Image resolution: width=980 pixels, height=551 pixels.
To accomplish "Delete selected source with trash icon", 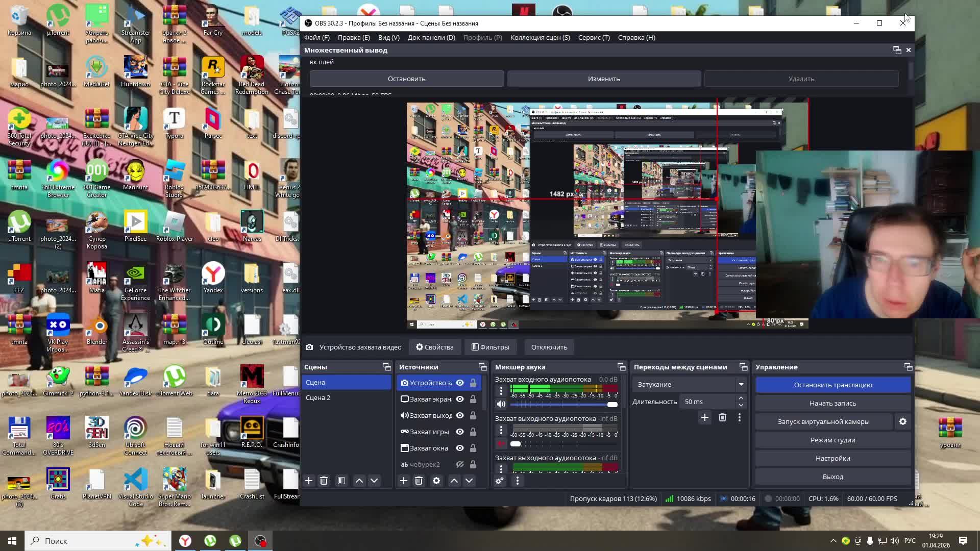I will [419, 481].
